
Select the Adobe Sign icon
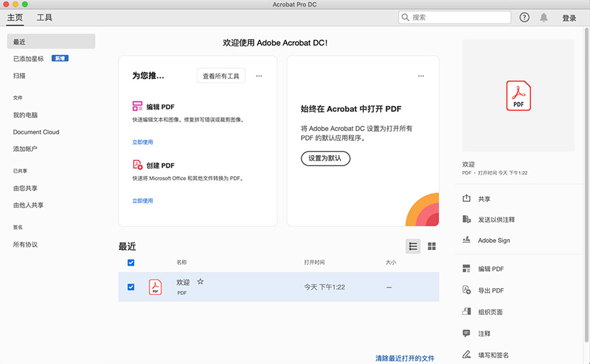467,240
